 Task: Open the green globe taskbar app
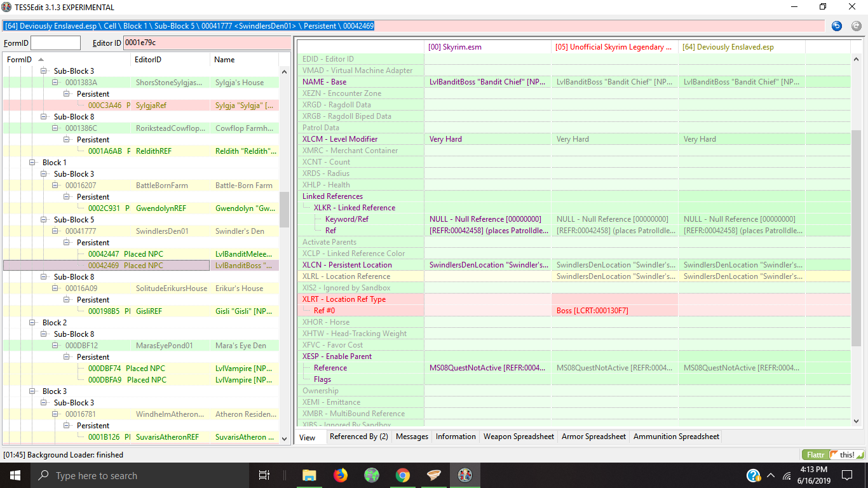pos(372,475)
